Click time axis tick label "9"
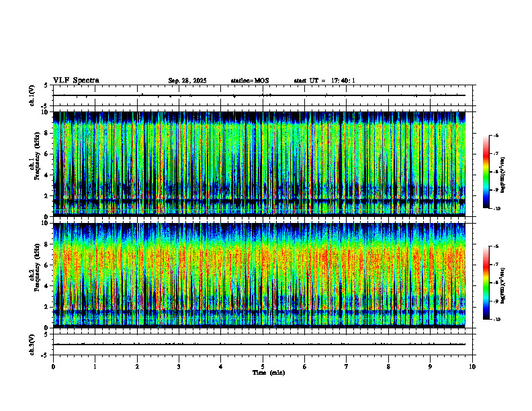Viewport: 532px width, 411px height. tap(430, 367)
